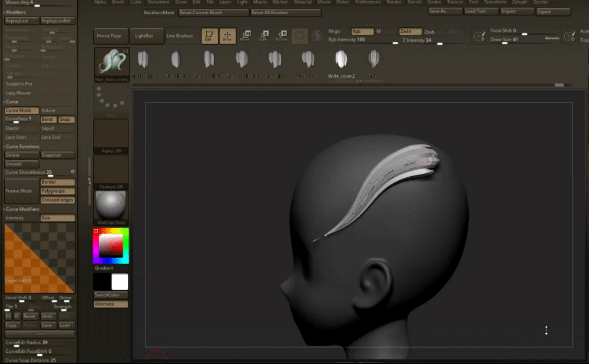
Task: Pick a color in the color picker square
Action: pyautogui.click(x=111, y=246)
